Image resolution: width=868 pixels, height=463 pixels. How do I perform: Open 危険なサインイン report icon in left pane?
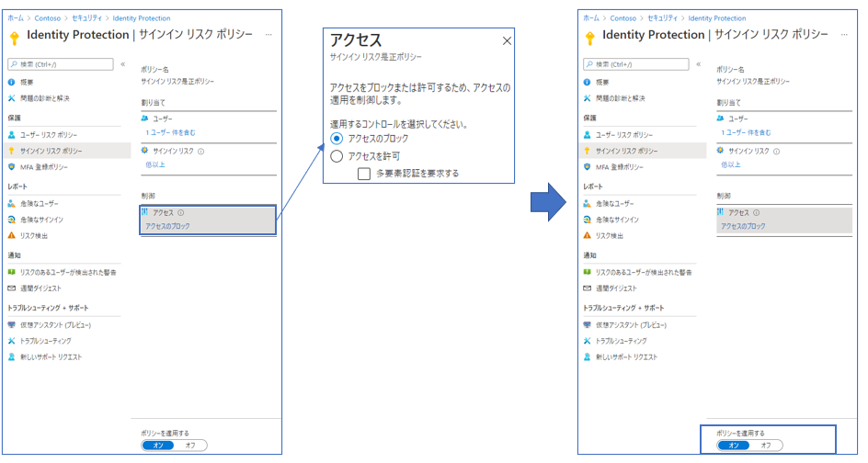tap(12, 220)
